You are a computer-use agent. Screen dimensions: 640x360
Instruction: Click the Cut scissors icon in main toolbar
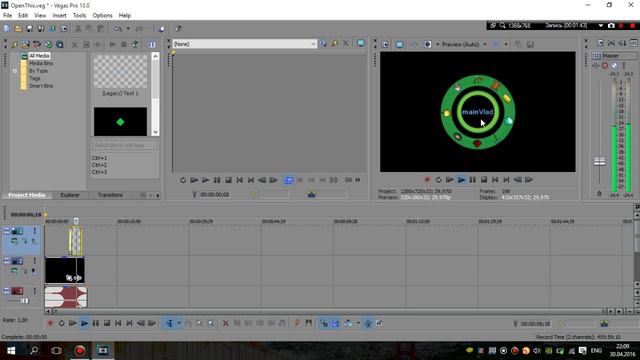click(x=78, y=29)
